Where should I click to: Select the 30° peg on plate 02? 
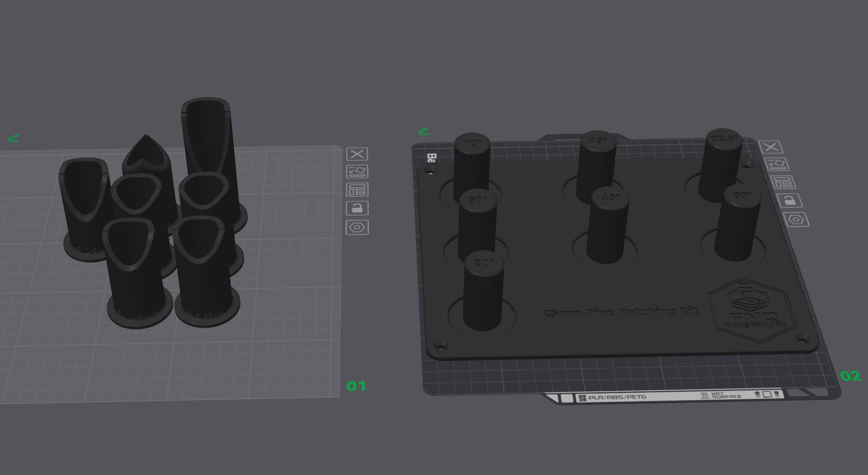[x=477, y=227]
